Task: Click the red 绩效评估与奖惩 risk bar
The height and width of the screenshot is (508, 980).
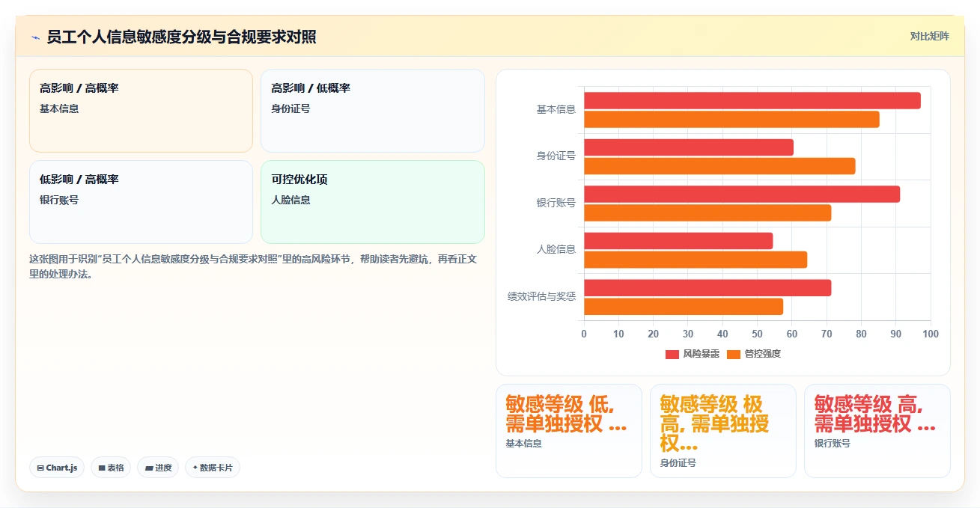Action: [x=707, y=287]
